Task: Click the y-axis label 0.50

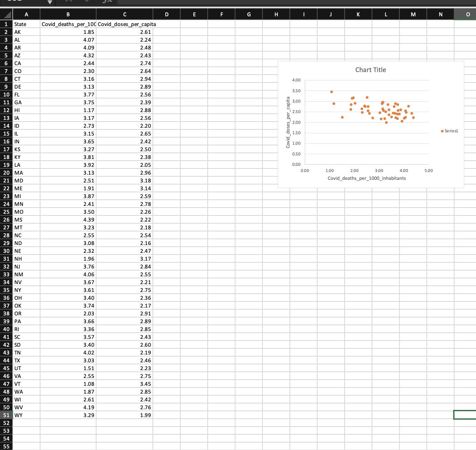Action: pyautogui.click(x=296, y=154)
